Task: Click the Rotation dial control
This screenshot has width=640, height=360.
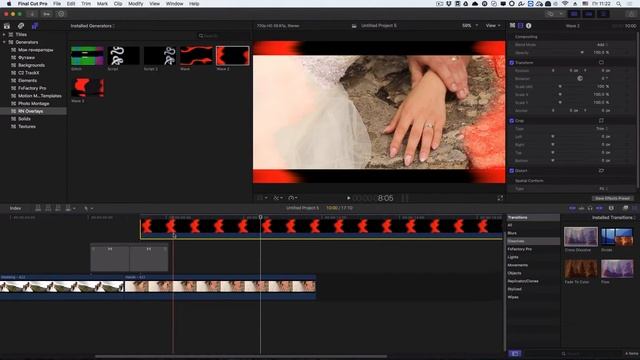Action: point(580,78)
